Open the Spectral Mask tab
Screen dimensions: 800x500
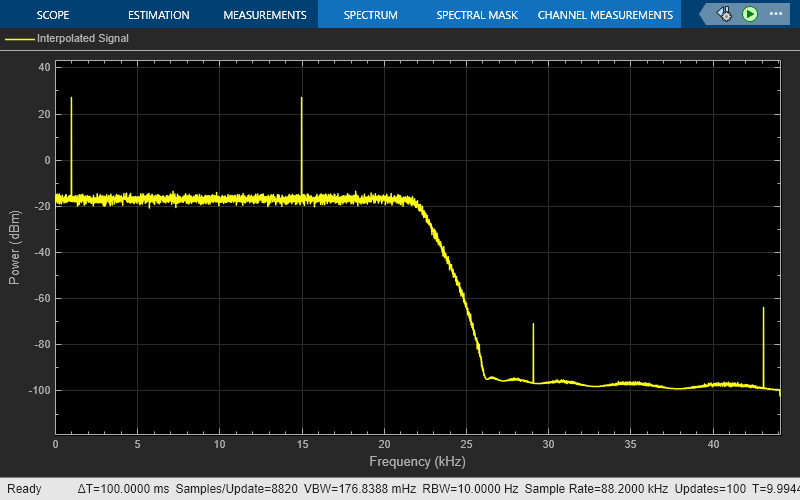pos(477,15)
